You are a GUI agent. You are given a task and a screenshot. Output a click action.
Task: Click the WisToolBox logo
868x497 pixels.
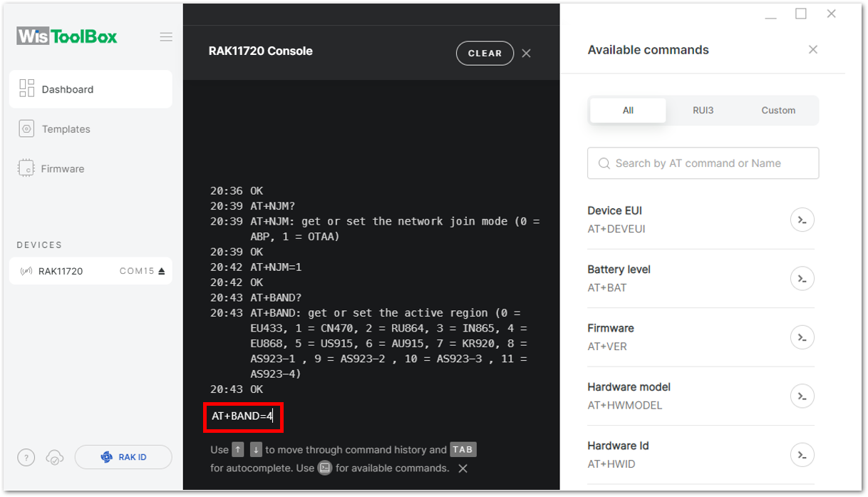click(x=67, y=36)
